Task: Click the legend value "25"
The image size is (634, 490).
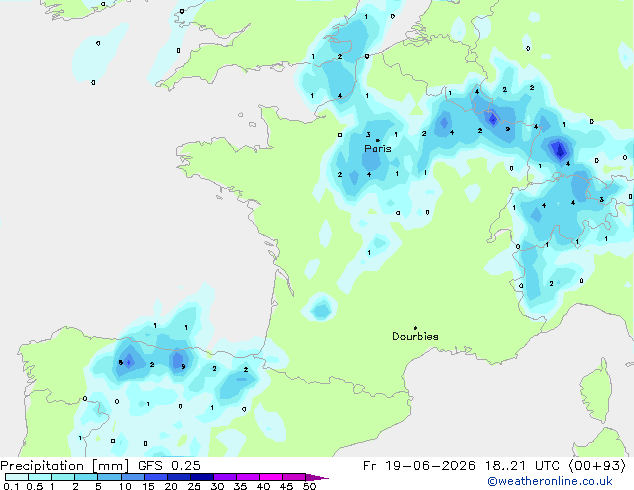Action: point(194,486)
